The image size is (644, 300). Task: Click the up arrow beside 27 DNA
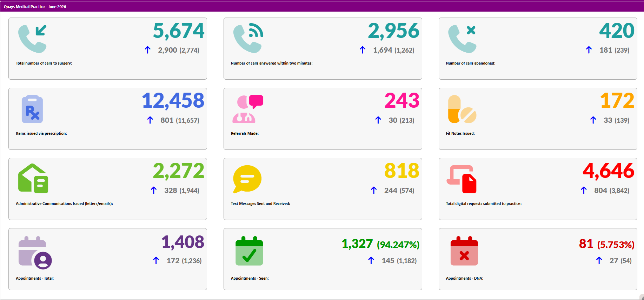(599, 260)
